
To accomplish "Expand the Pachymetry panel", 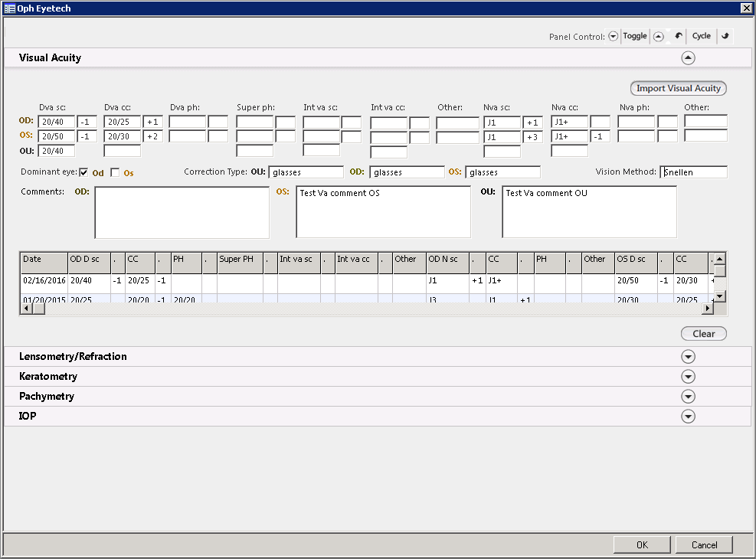I will pos(688,396).
